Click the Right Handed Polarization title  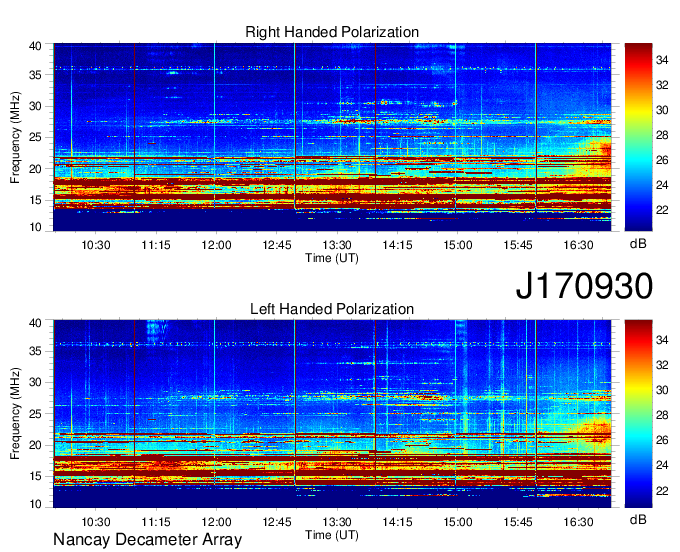[332, 32]
